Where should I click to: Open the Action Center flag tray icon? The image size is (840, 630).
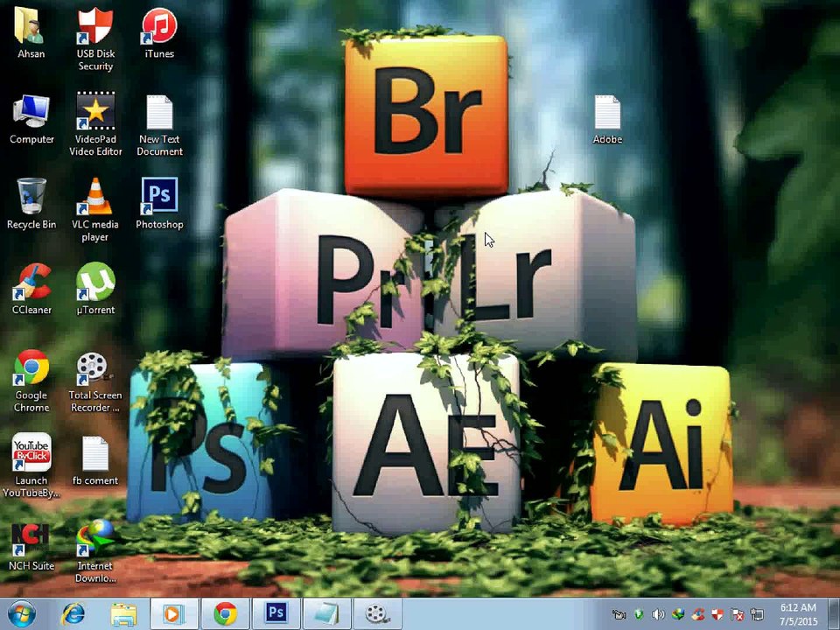pos(737,614)
